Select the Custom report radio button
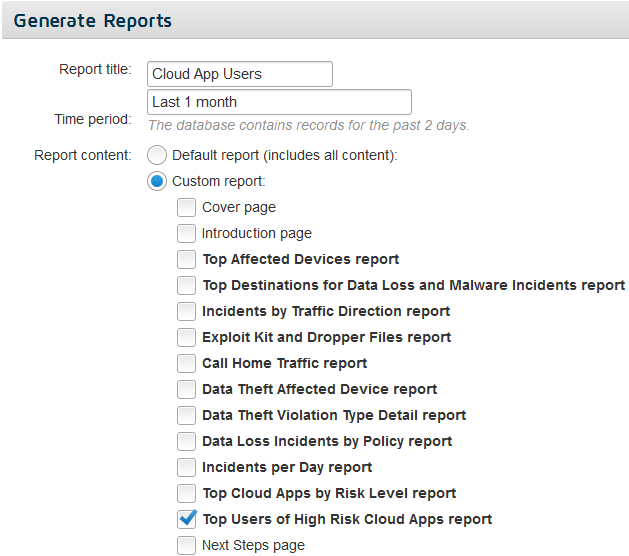Viewport: 629px width, 556px height. 157,181
